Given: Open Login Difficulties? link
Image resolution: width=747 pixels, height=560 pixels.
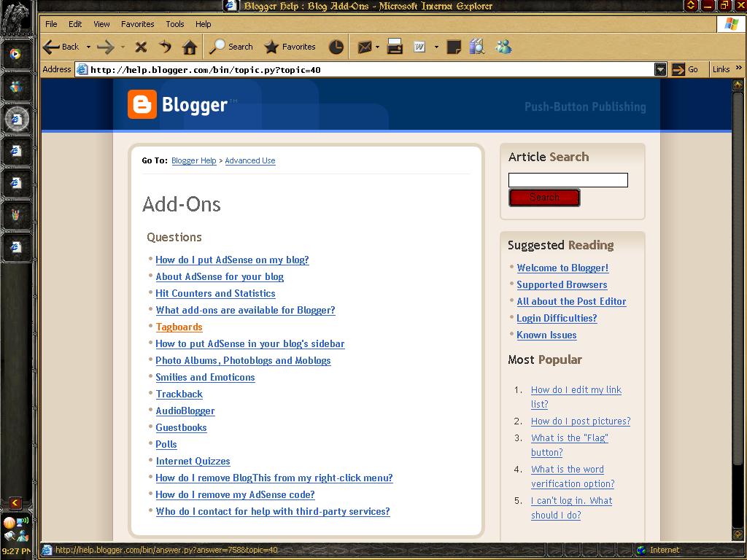Looking at the screenshot, I should point(557,318).
